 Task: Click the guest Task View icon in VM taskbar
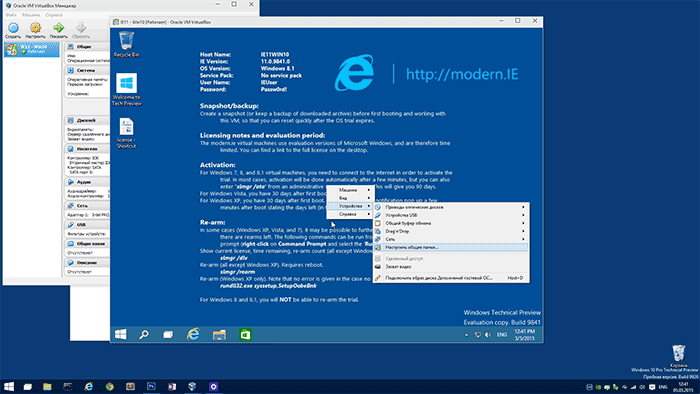pyautogui.click(x=168, y=334)
